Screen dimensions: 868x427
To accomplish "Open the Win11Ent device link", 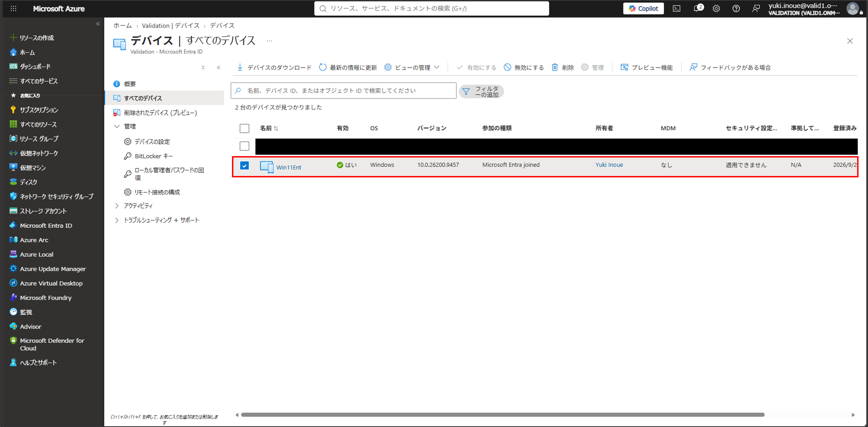I will click(x=289, y=167).
